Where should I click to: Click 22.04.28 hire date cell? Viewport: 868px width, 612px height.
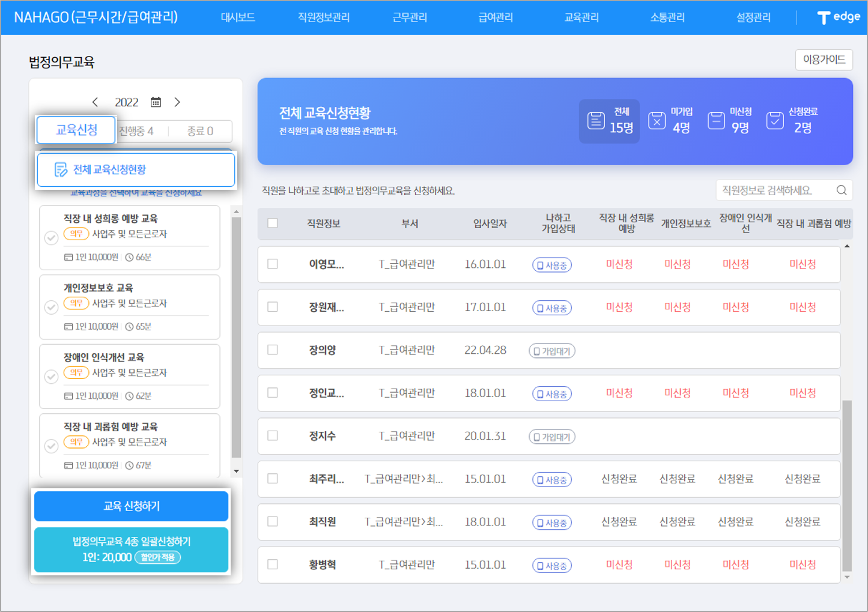(485, 350)
